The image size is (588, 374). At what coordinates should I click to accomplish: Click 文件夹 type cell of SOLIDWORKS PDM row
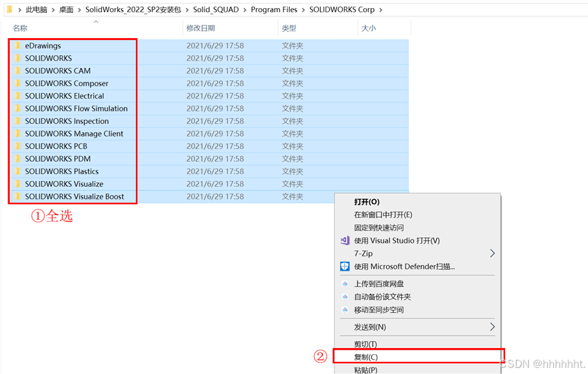coord(292,158)
